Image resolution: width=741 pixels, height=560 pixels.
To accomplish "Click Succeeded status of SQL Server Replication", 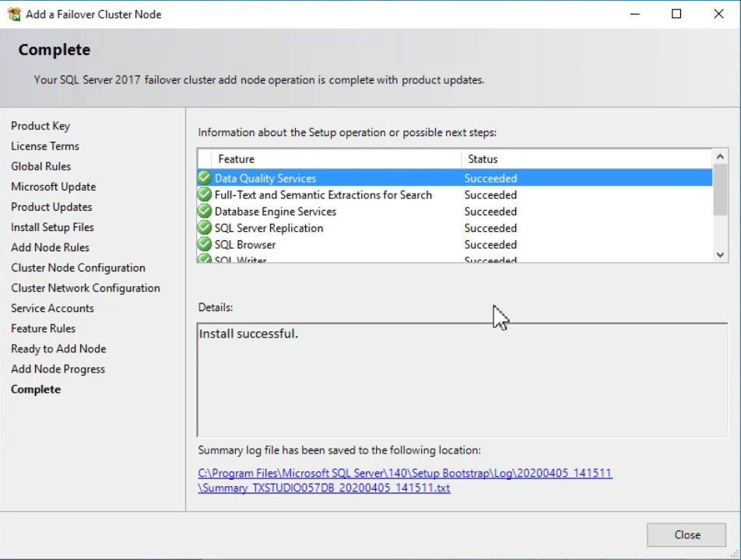I will coord(490,228).
